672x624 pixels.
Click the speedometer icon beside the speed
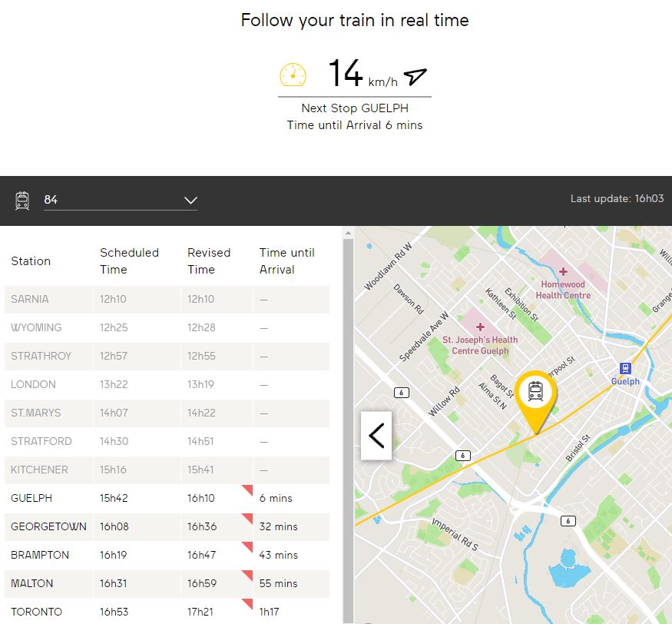coord(293,75)
